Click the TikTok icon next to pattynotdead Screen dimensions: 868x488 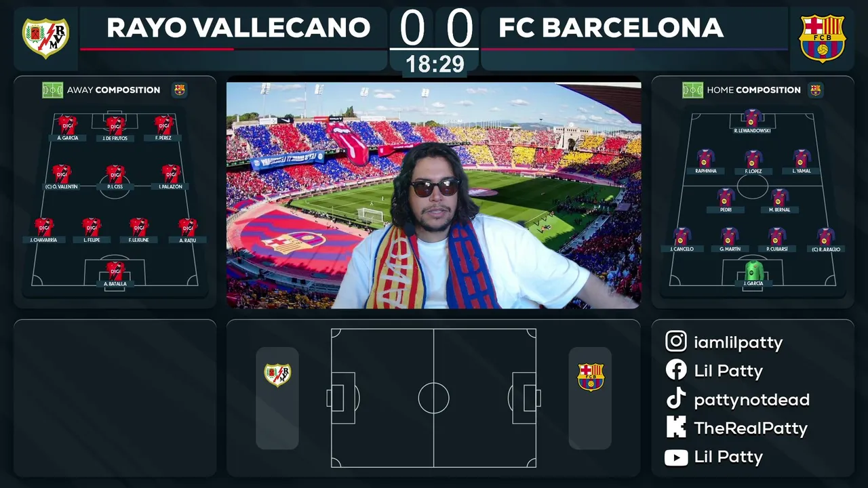[x=676, y=399]
